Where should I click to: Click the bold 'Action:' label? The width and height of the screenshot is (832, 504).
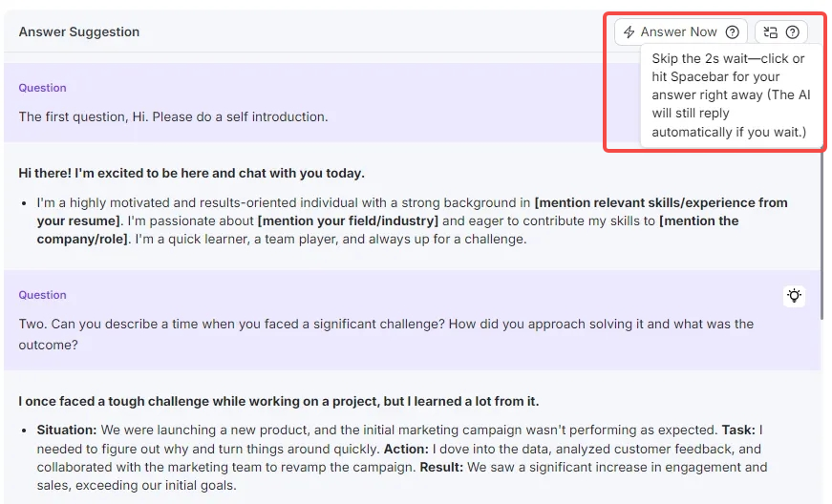[406, 449]
